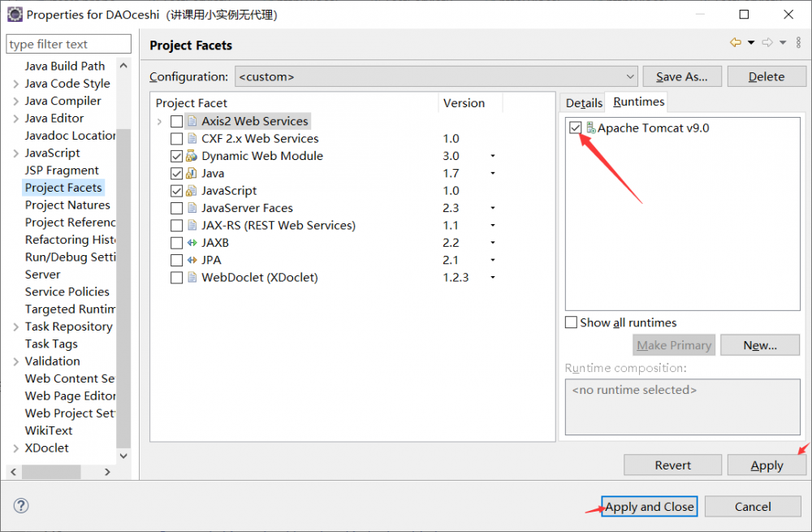Screen dimensions: 812x532
Task: Click the back navigation arrow icon
Action: tap(736, 42)
